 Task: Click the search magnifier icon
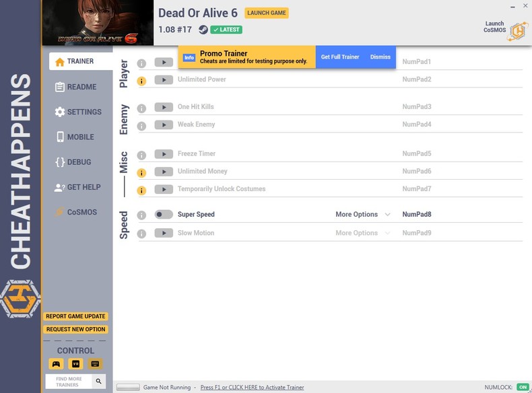click(x=99, y=382)
